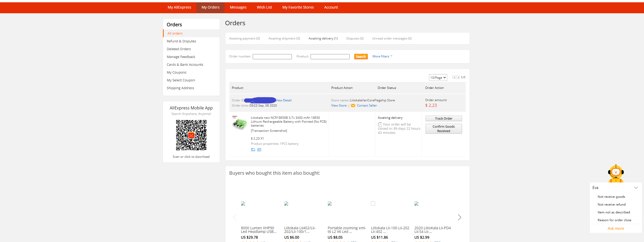
Task: Open the 2020 LiitoKala Lii-PD4 item
Action: pyautogui.click(x=433, y=230)
